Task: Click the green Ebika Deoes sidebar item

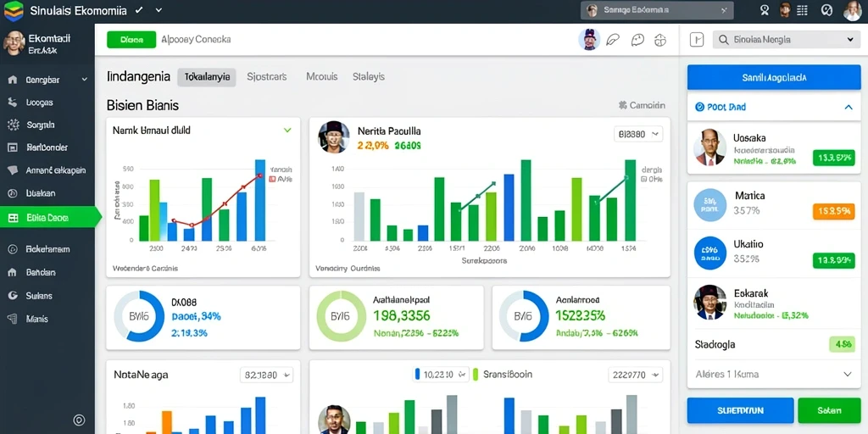Action: click(x=50, y=218)
